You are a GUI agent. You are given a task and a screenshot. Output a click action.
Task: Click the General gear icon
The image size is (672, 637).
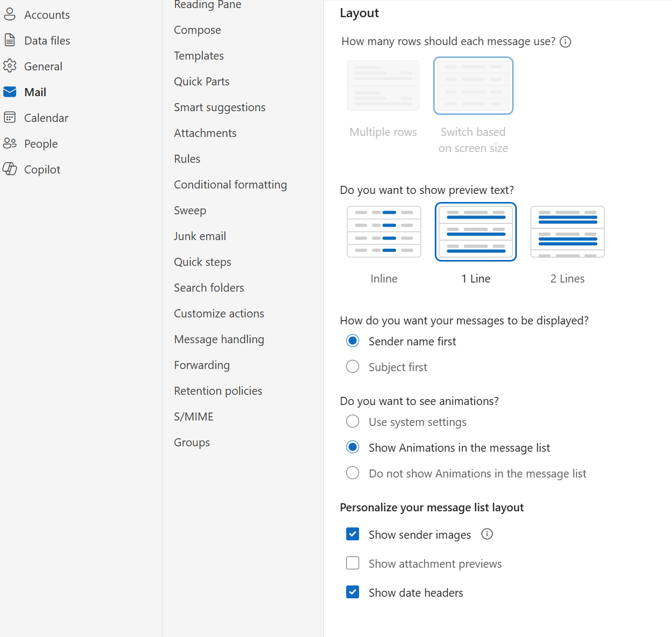point(10,66)
